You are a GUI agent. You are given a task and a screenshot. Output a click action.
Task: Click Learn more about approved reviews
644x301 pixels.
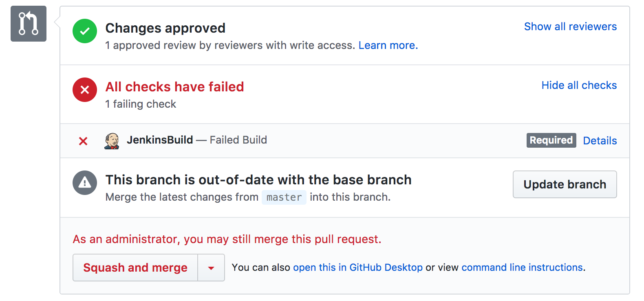coord(388,45)
